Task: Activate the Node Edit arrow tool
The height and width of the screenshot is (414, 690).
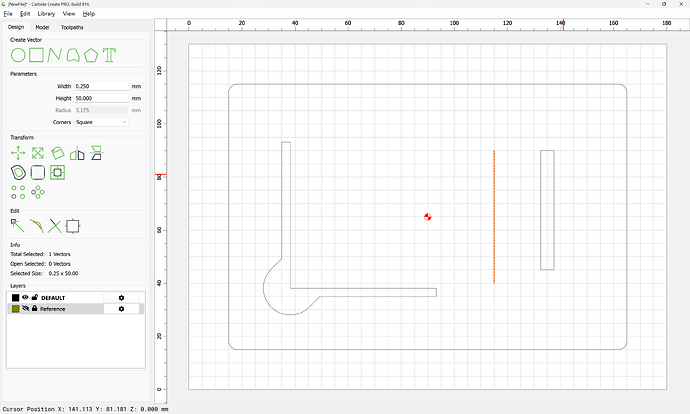Action: (x=18, y=226)
